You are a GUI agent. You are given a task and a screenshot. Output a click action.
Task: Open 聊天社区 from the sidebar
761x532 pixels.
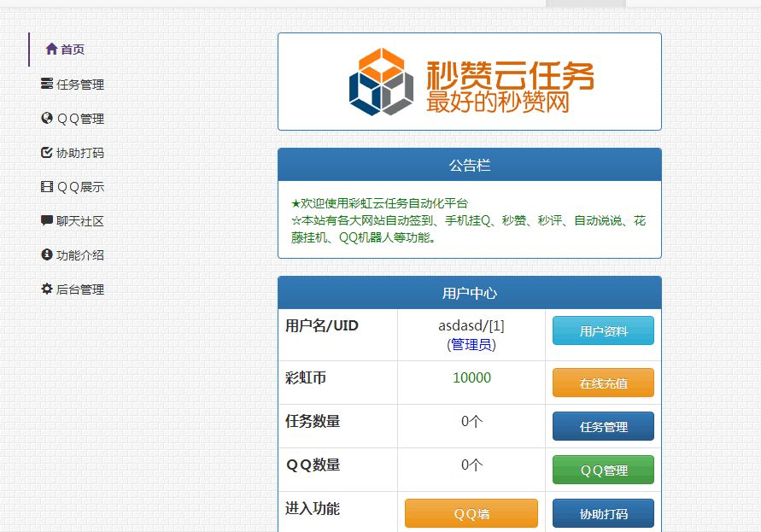coord(73,221)
